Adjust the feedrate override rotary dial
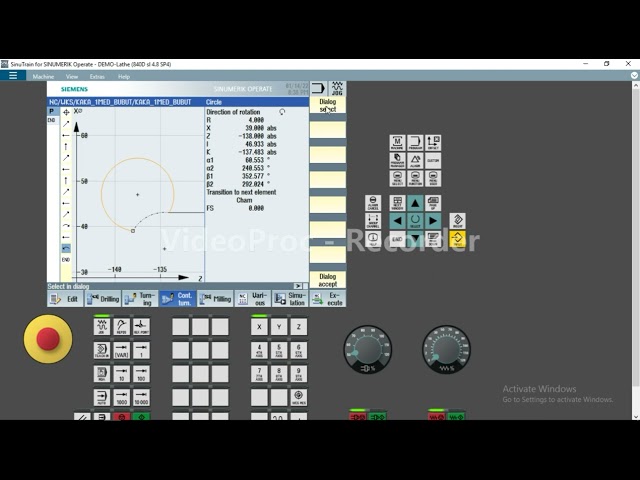 tap(446, 349)
